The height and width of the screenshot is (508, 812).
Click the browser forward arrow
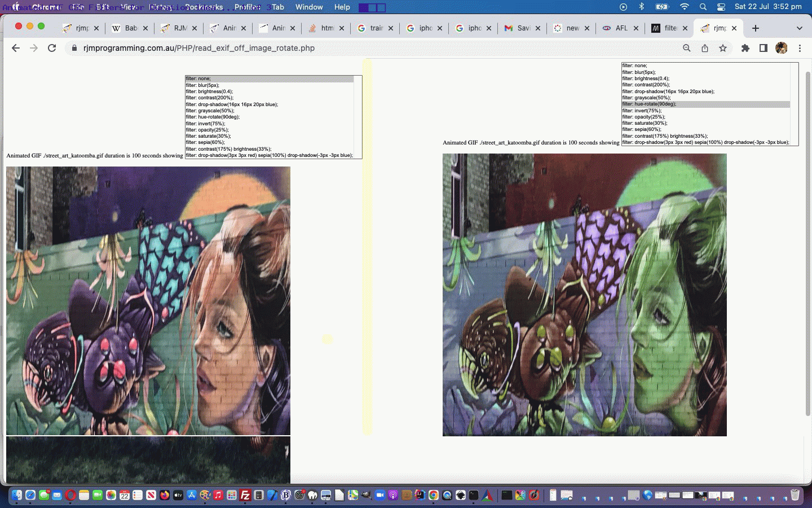pos(34,48)
